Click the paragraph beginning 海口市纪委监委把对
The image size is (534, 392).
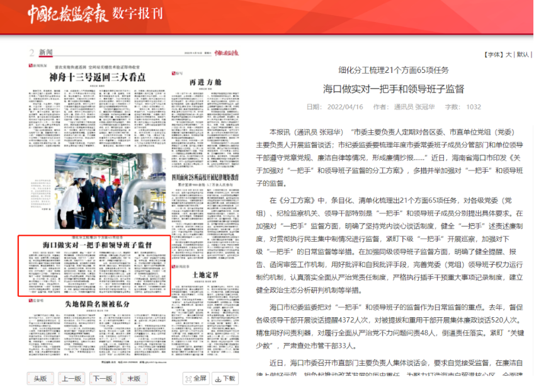[x=390, y=327]
